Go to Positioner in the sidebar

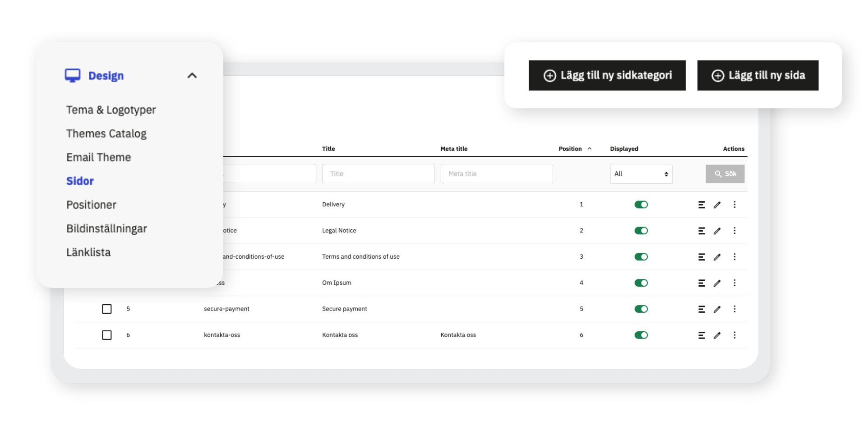coord(91,205)
